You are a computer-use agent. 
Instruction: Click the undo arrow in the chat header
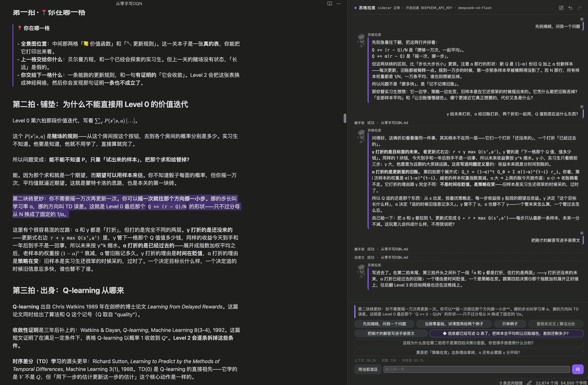(x=570, y=8)
